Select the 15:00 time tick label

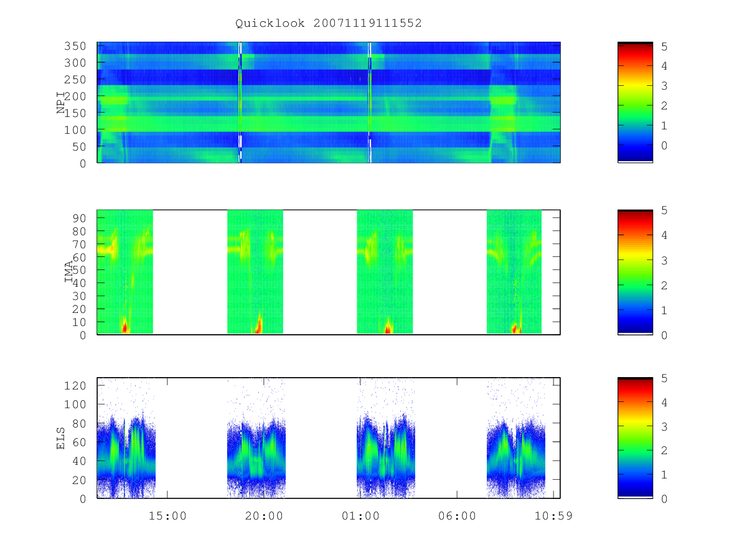pos(167,516)
